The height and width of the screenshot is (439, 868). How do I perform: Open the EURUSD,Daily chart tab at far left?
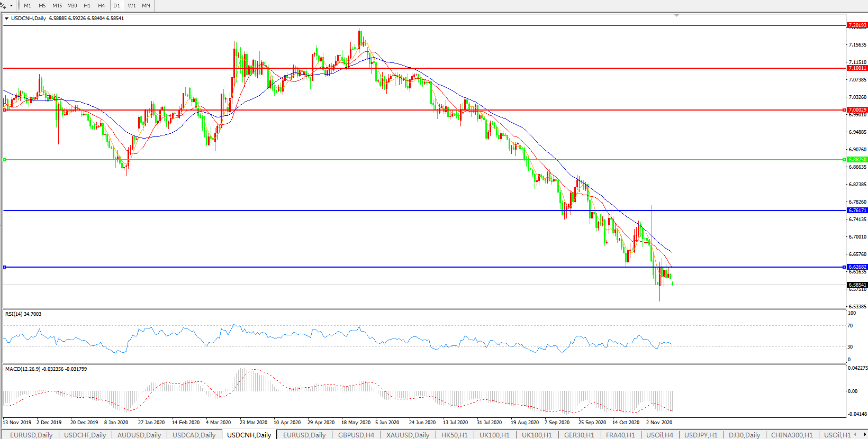[x=31, y=435]
